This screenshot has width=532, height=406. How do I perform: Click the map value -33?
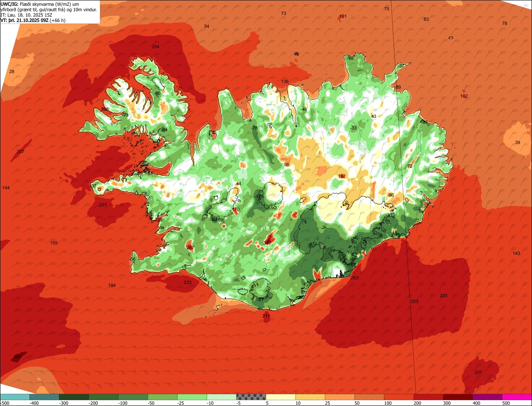[353, 128]
